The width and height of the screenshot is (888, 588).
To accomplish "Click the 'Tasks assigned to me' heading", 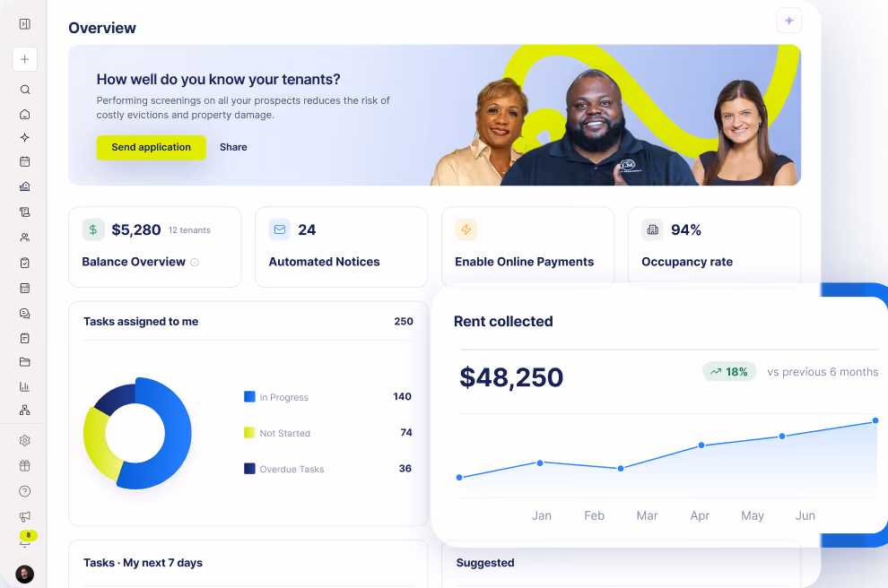I will tap(141, 322).
